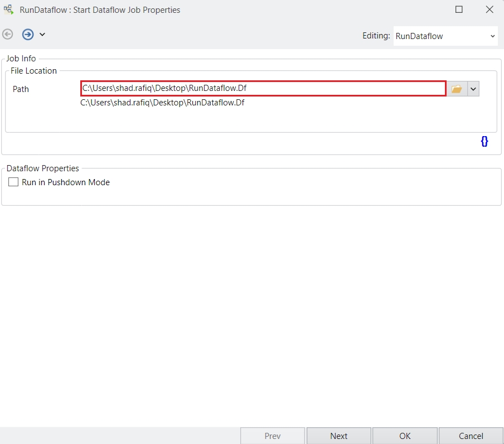
Task: Open the folder browse icon for Path
Action: coord(457,89)
